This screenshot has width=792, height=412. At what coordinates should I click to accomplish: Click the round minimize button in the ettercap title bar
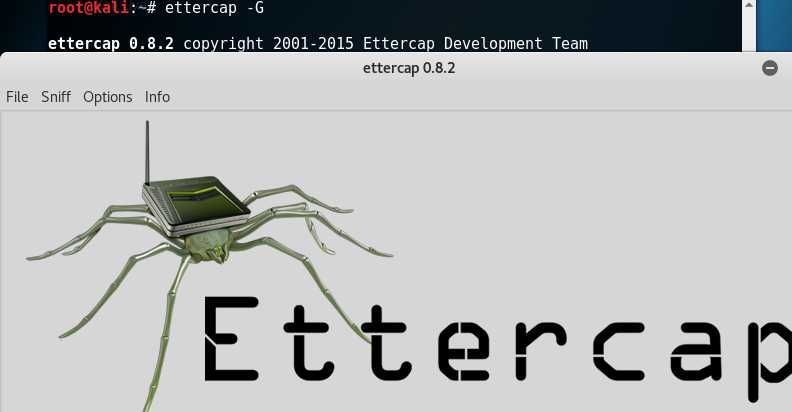[x=770, y=68]
